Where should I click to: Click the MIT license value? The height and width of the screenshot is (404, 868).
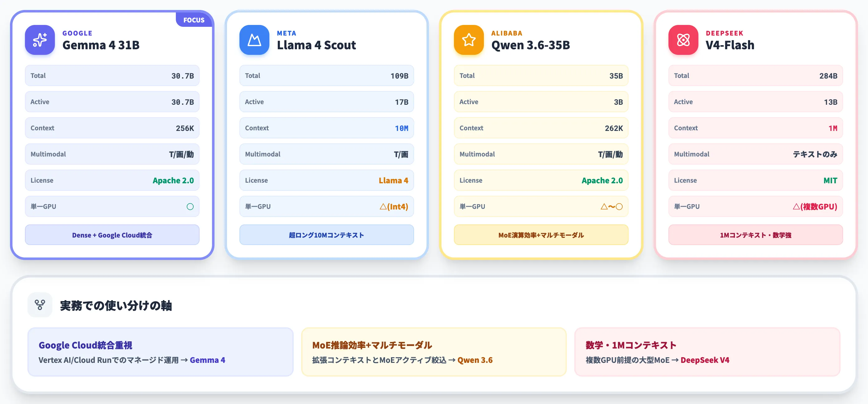830,180
